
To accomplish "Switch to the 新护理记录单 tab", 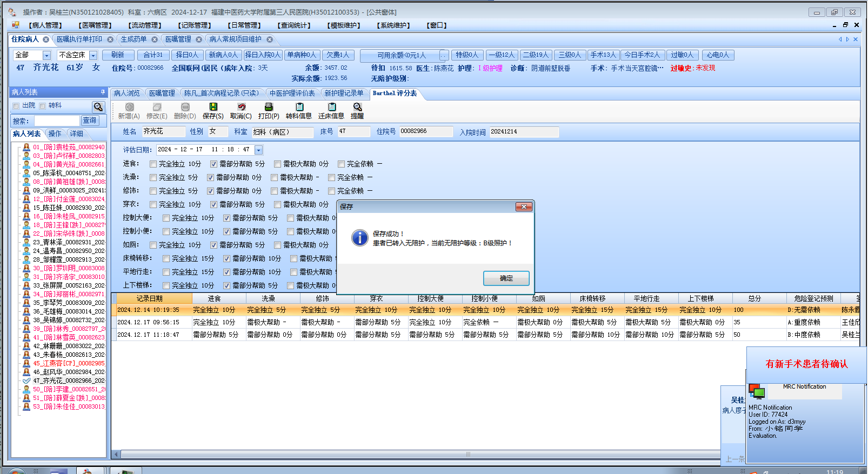I will [x=344, y=93].
